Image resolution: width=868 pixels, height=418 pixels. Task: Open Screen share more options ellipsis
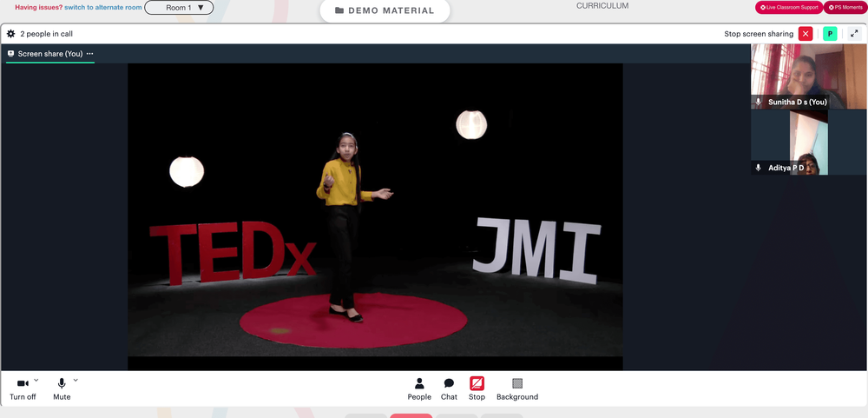pyautogui.click(x=89, y=54)
